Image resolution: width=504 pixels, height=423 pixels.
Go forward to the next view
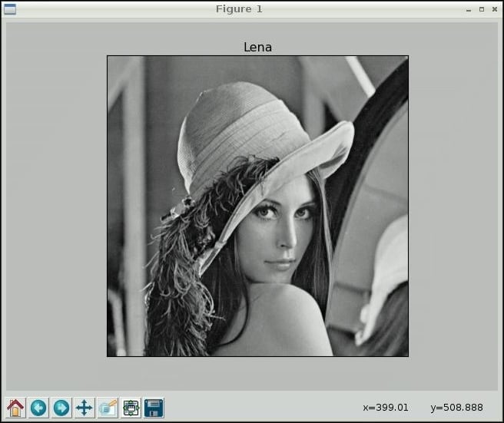click(61, 408)
